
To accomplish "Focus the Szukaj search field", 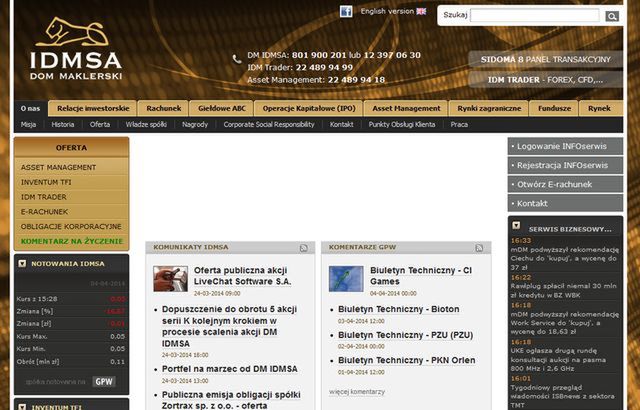I will (x=535, y=16).
